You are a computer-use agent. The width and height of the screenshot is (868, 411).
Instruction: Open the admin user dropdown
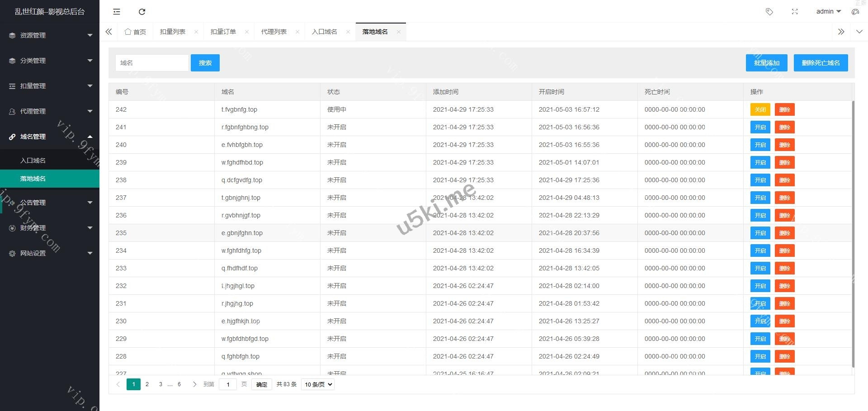point(828,12)
